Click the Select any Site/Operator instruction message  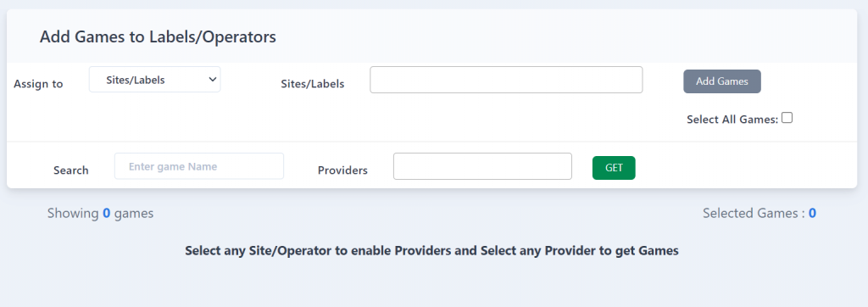(x=431, y=250)
